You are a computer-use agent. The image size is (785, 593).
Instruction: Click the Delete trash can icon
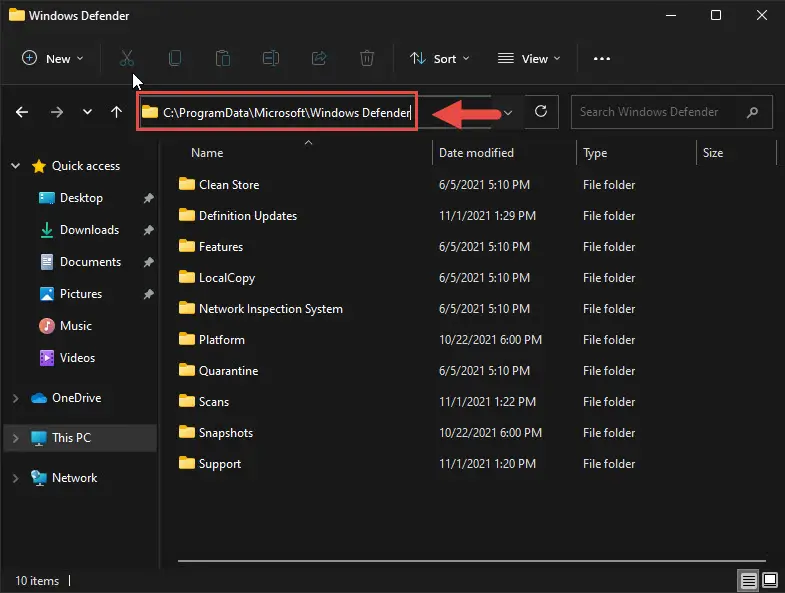367,59
